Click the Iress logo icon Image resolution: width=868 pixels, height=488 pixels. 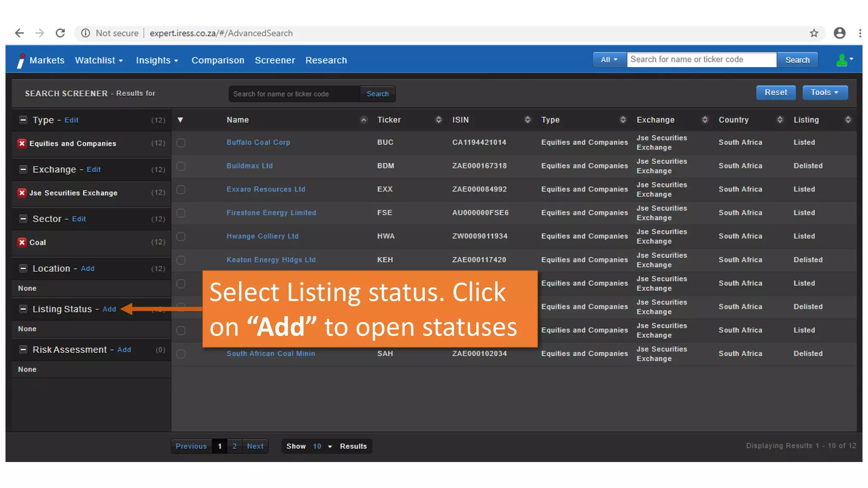click(x=21, y=61)
